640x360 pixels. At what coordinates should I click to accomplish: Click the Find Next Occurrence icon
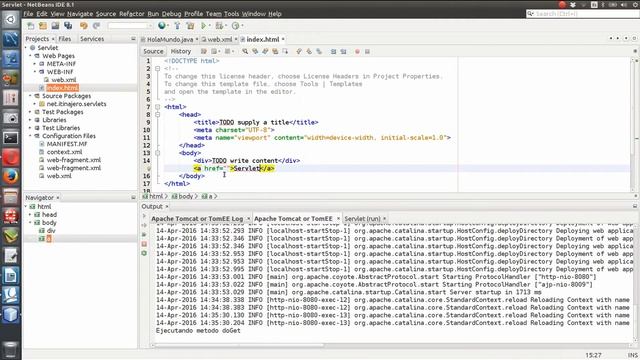265,51
